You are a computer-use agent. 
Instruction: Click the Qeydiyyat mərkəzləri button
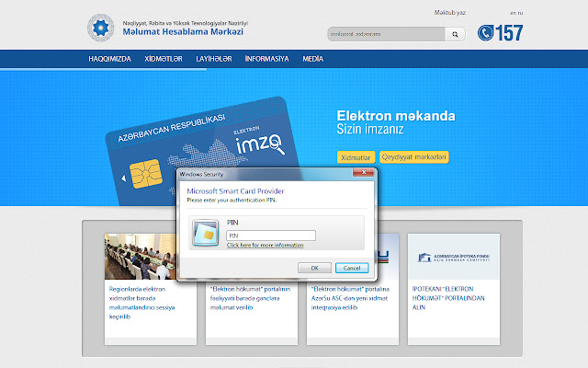coord(414,157)
